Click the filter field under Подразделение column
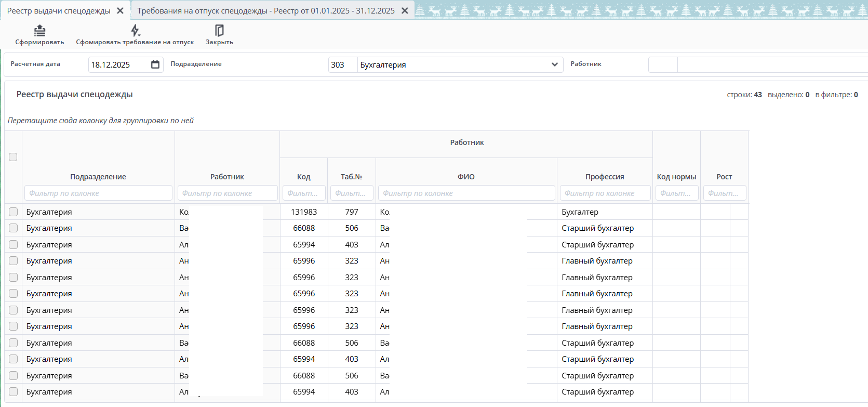This screenshot has height=407, width=868. tap(98, 193)
